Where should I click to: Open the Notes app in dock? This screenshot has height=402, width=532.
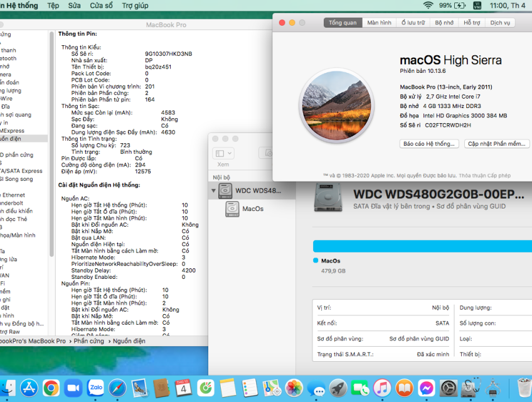tap(228, 388)
